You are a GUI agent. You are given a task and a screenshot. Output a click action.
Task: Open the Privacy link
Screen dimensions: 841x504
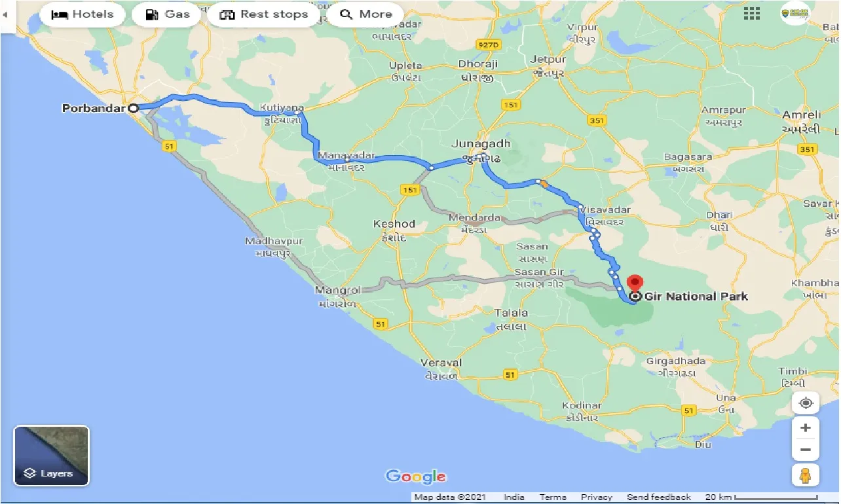[597, 497]
